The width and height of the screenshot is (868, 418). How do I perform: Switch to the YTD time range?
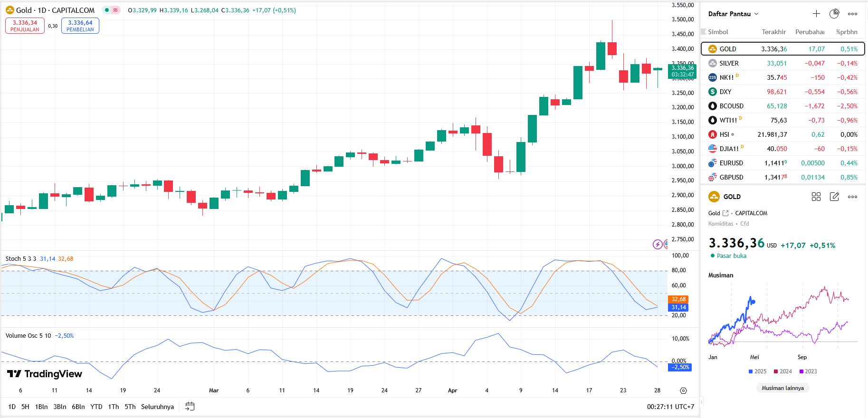[x=96, y=407]
